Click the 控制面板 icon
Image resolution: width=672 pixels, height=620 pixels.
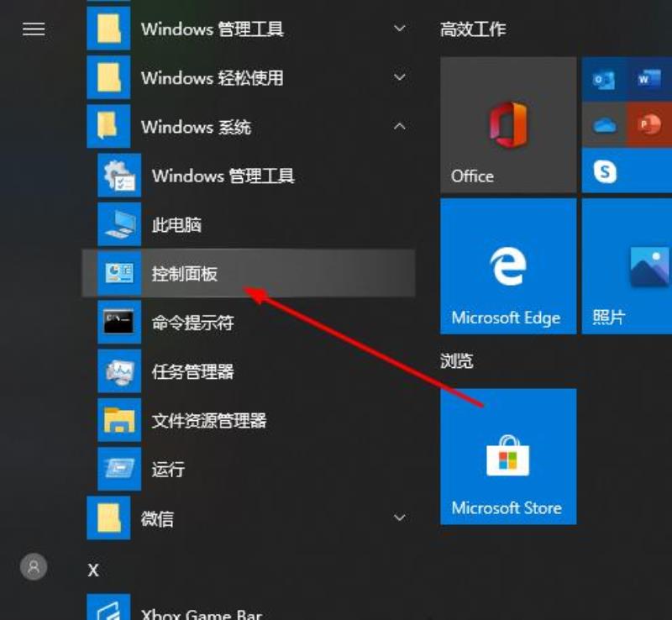pos(119,273)
